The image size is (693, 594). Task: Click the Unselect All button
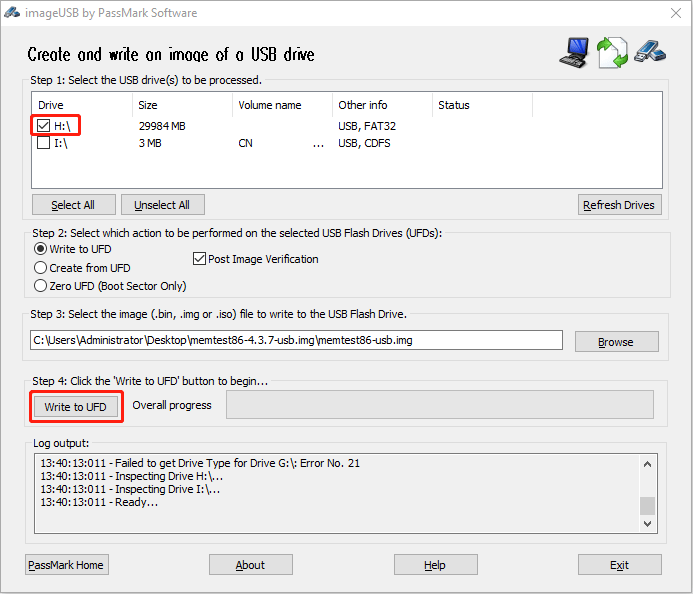[x=163, y=205]
